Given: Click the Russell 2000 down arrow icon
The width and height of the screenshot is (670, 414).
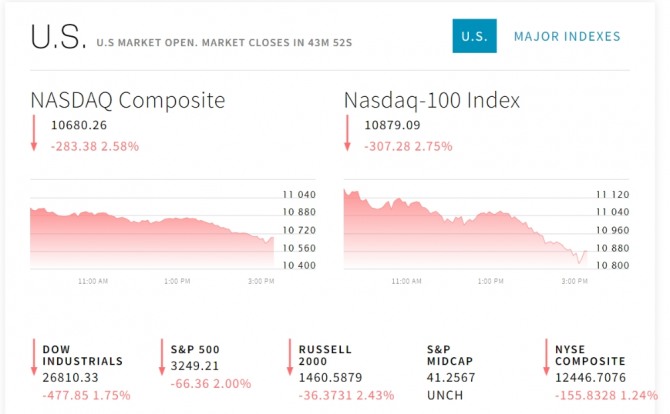Looking at the screenshot, I should point(290,358).
